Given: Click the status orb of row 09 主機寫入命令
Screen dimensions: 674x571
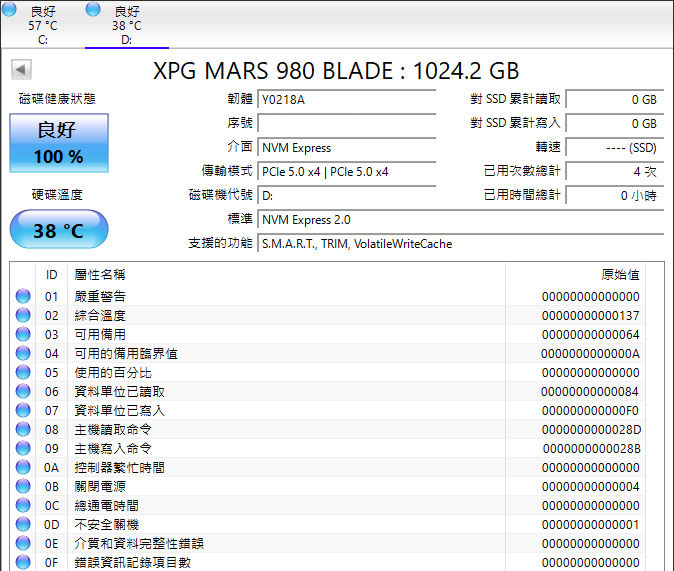Looking at the screenshot, I should tap(23, 448).
